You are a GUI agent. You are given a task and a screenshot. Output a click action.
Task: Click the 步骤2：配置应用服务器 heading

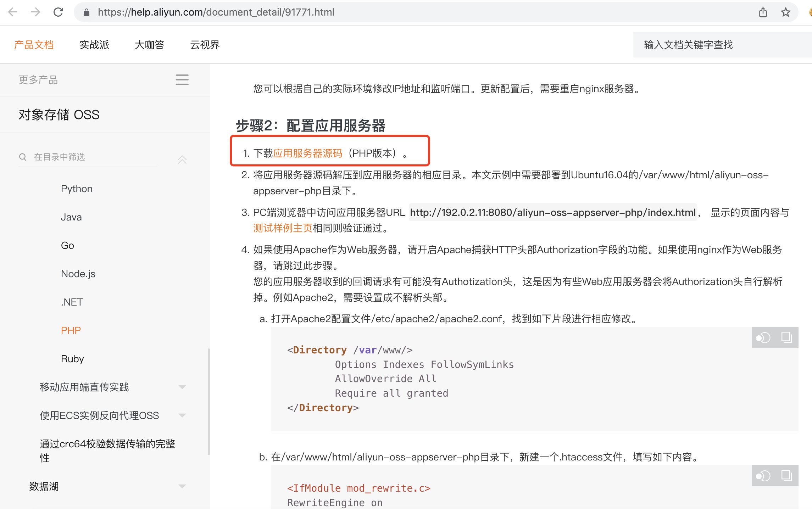pos(311,125)
